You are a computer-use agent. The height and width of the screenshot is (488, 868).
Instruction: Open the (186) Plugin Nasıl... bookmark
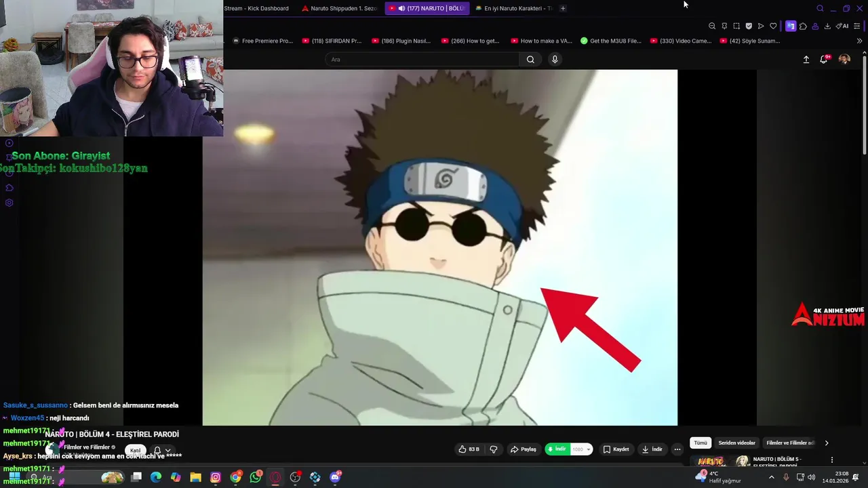pyautogui.click(x=401, y=41)
